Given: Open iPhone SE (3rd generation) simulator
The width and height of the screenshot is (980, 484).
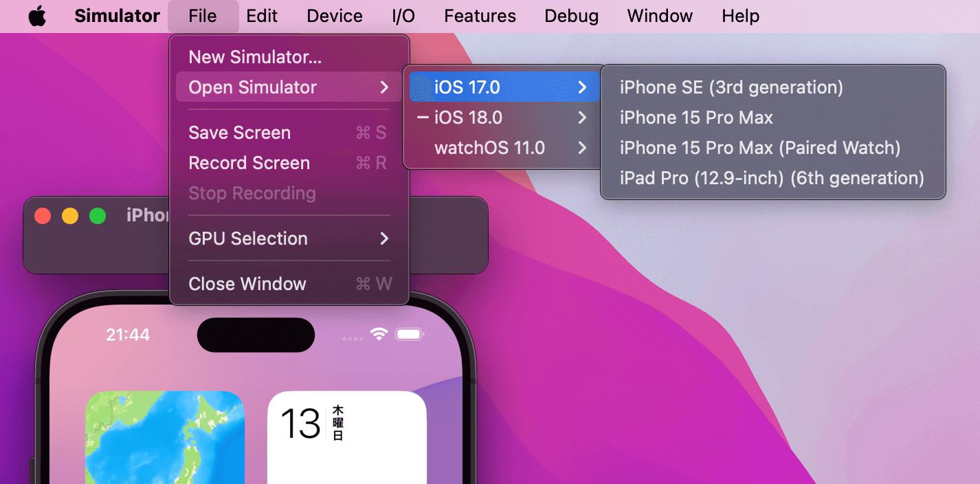Looking at the screenshot, I should 772,87.
